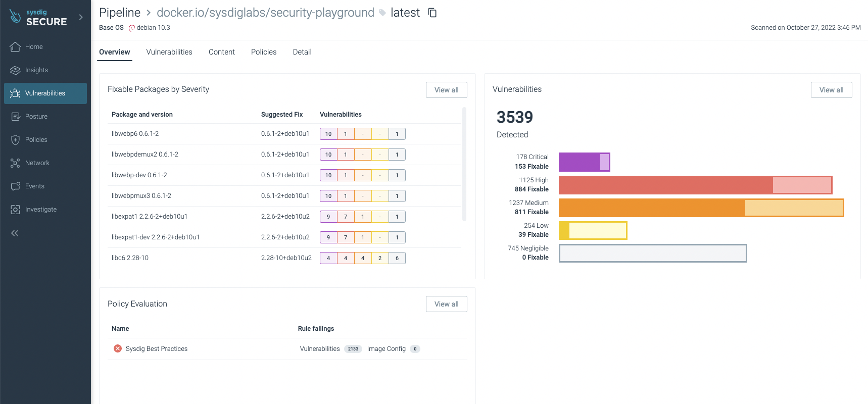This screenshot has width=868, height=404.
Task: Open Investigate via its capture icon
Action: (15, 209)
